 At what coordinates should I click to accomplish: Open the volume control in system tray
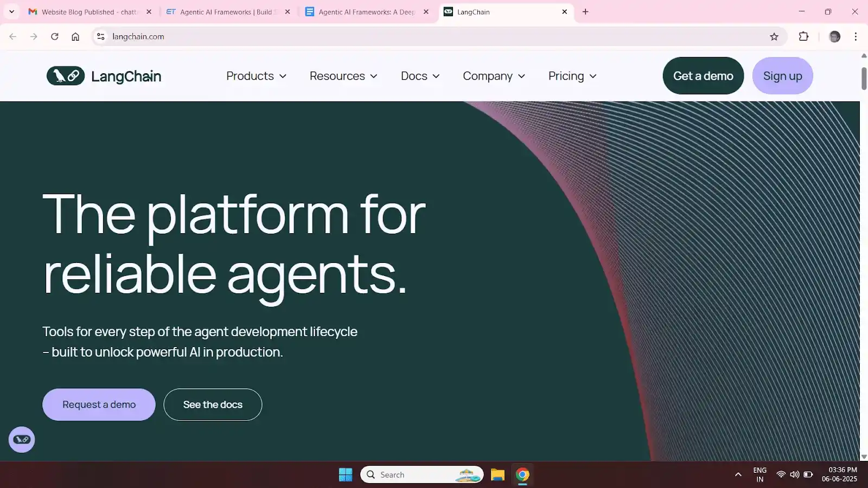794,474
